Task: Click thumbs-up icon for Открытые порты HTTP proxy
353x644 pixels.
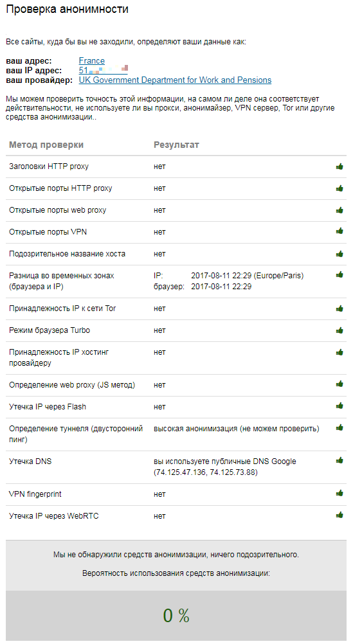Action: coord(339,188)
